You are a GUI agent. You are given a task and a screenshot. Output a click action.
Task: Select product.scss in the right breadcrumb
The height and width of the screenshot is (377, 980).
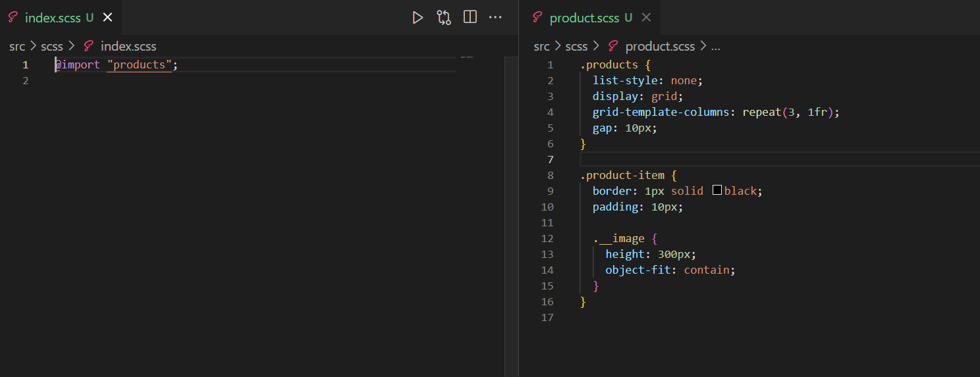660,46
